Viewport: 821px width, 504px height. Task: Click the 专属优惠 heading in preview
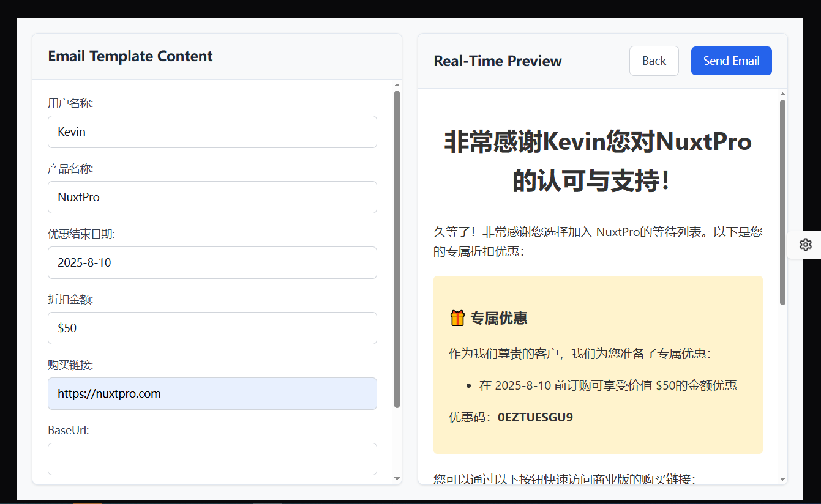(499, 318)
